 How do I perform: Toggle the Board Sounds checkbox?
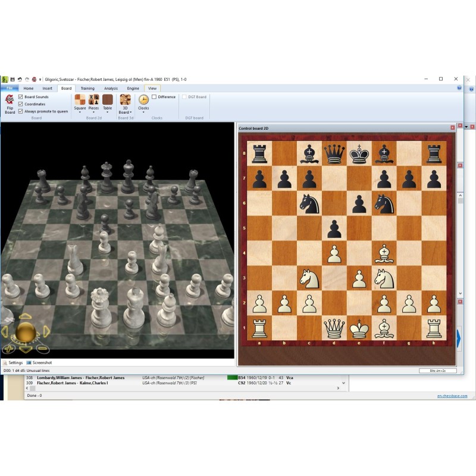(x=21, y=97)
